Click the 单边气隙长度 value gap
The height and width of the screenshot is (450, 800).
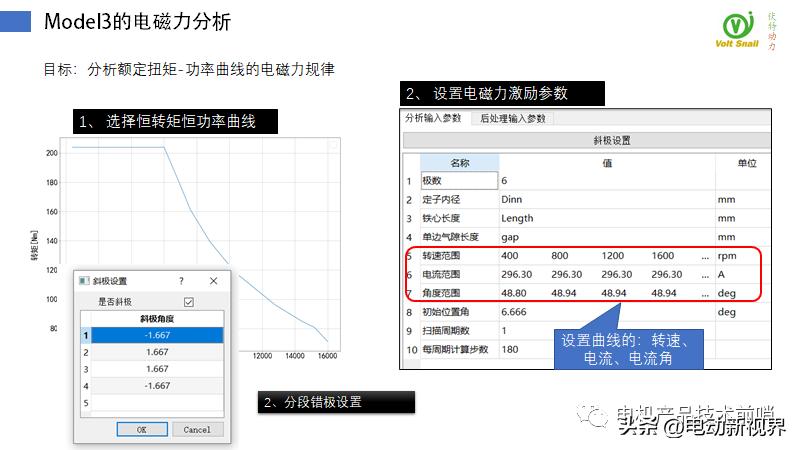click(510, 237)
